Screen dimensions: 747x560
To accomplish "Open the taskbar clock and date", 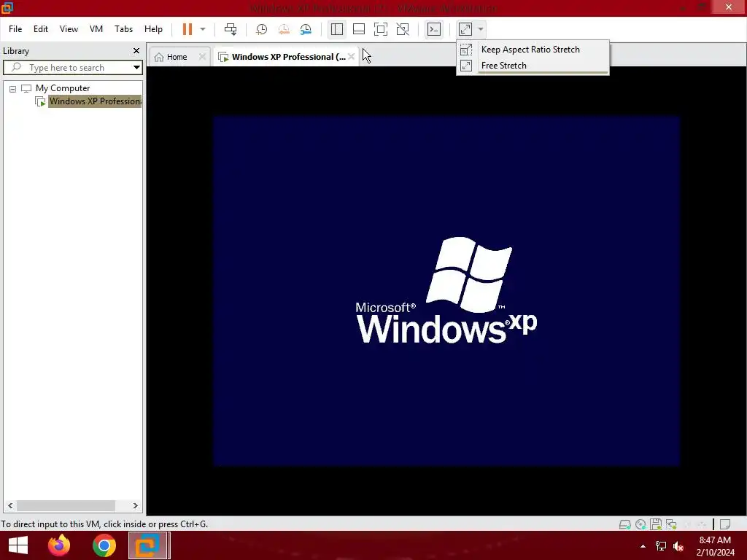I will (715, 546).
